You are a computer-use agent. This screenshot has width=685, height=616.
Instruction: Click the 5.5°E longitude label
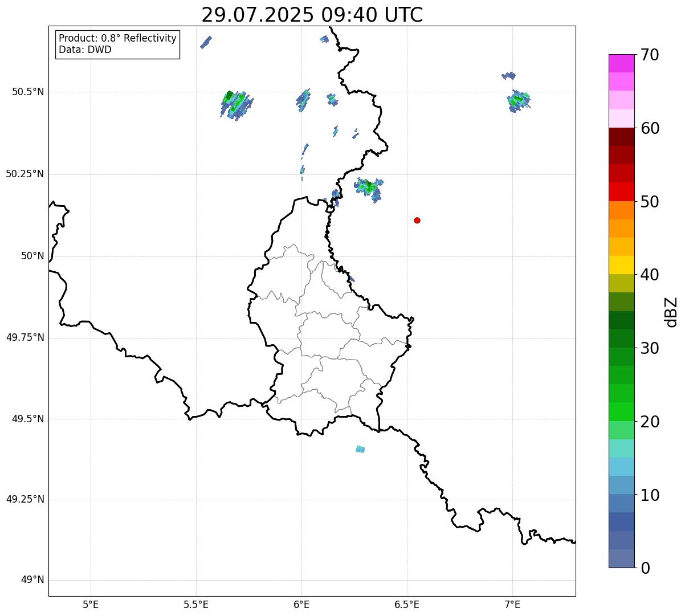point(197,605)
